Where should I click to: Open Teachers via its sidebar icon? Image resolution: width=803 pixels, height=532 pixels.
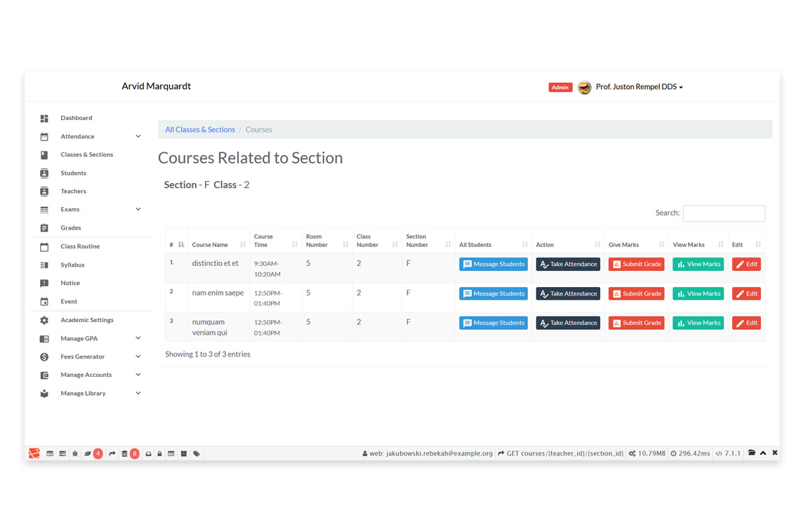click(x=44, y=191)
